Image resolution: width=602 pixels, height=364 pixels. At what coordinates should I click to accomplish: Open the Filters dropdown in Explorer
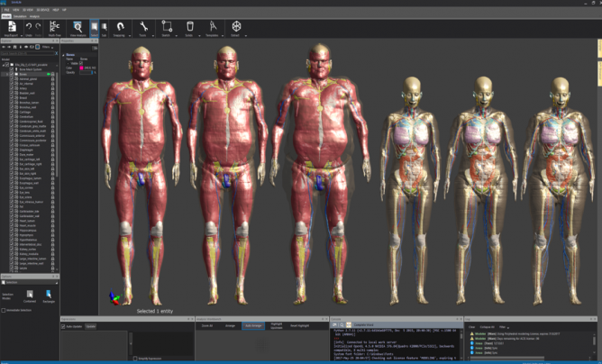pos(47,47)
